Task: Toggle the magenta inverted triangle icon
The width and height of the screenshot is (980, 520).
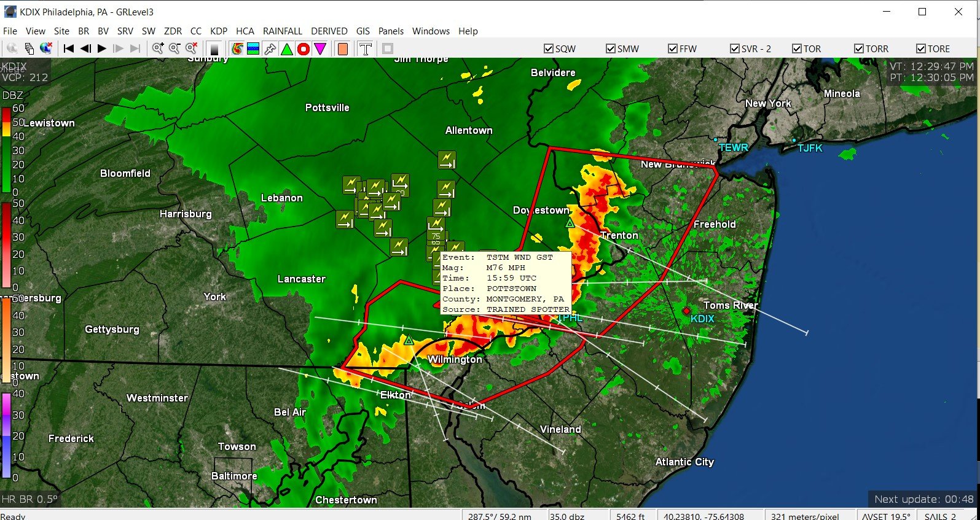Action: pos(320,49)
